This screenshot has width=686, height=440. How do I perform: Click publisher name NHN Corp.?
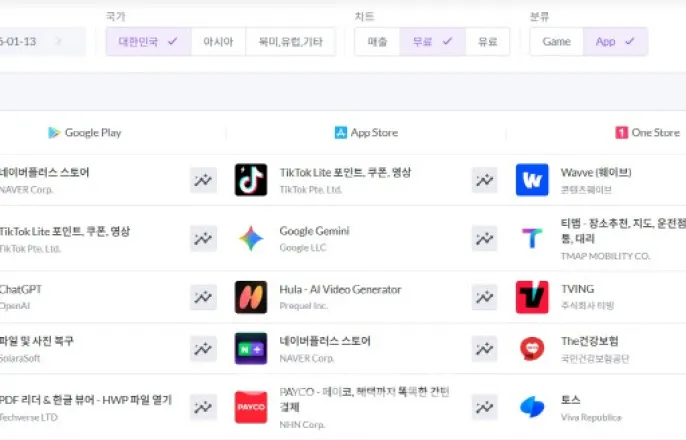(302, 425)
